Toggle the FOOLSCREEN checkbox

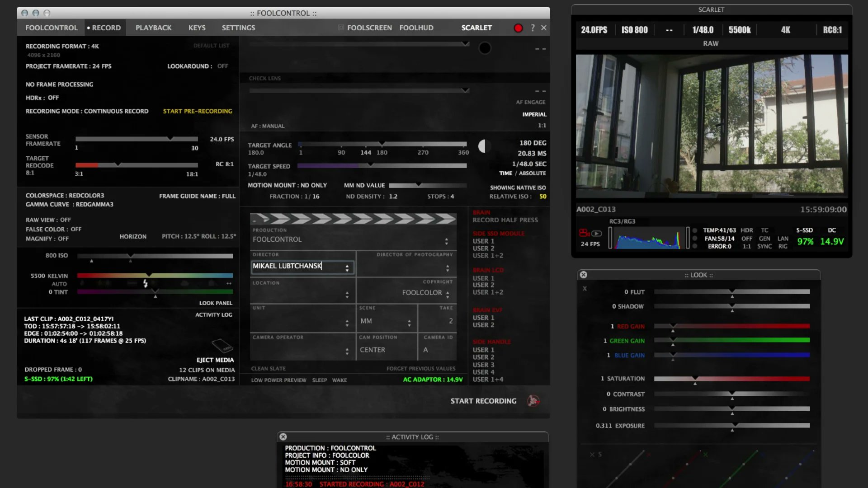(x=341, y=28)
